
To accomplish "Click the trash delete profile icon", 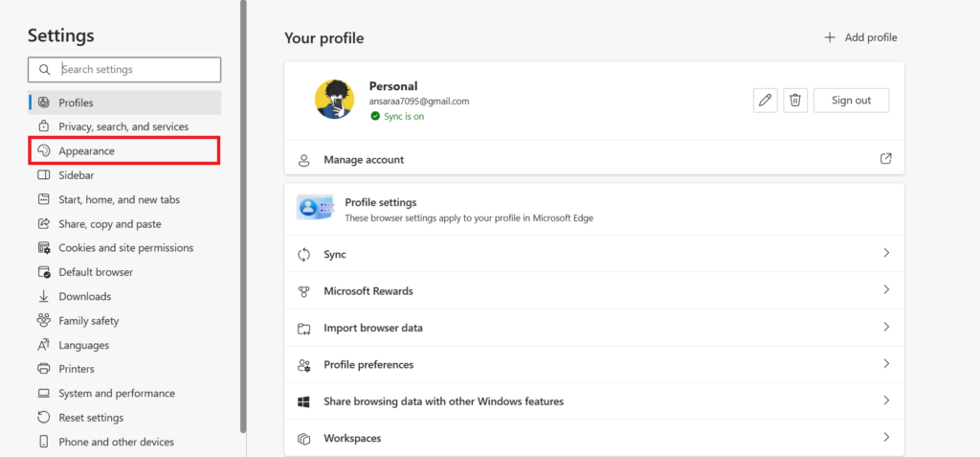I will pos(795,101).
